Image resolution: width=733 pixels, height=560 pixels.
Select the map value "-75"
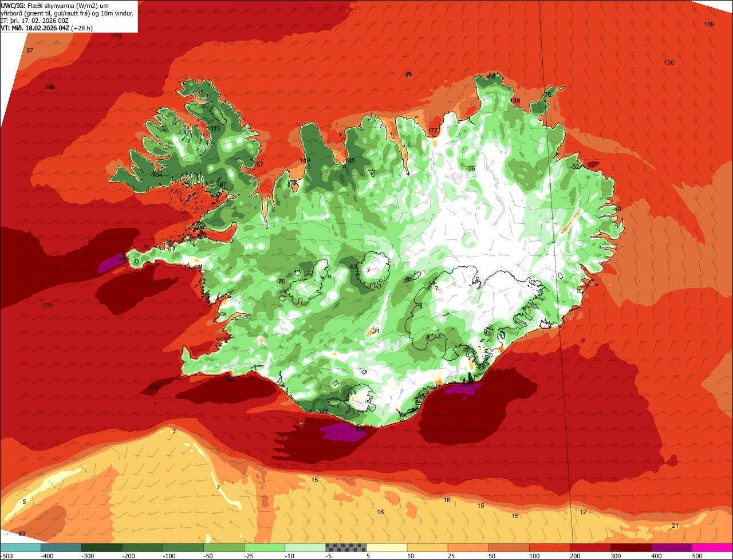click(281, 281)
